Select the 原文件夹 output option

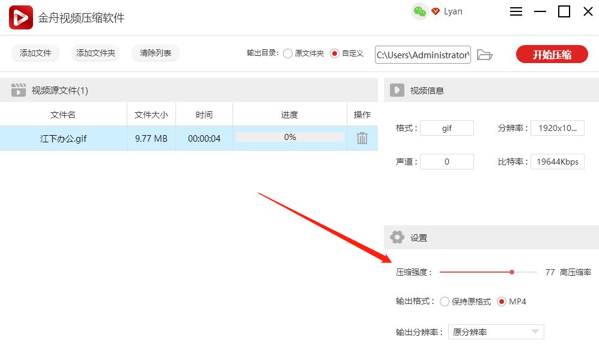pyautogui.click(x=288, y=53)
